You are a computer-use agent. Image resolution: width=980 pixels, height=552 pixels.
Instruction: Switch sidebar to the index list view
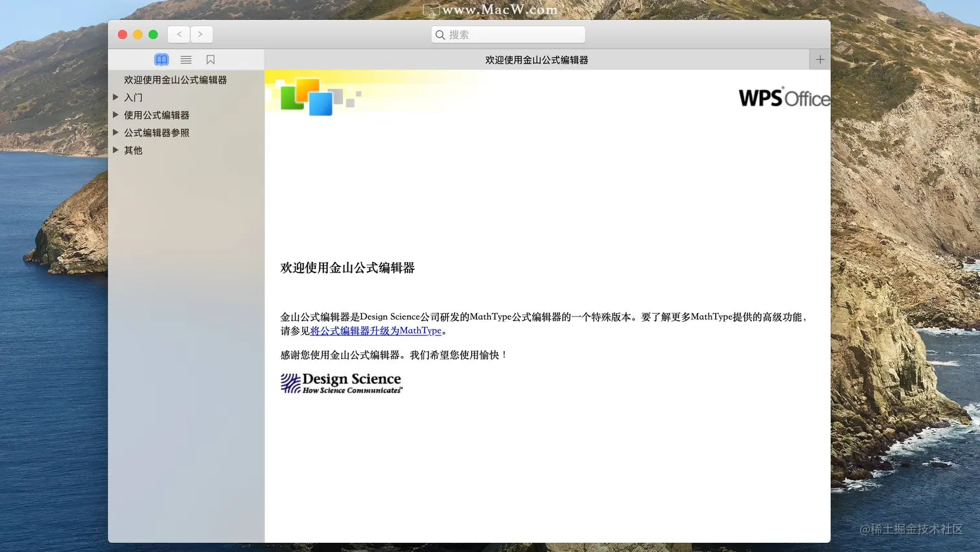tap(186, 60)
